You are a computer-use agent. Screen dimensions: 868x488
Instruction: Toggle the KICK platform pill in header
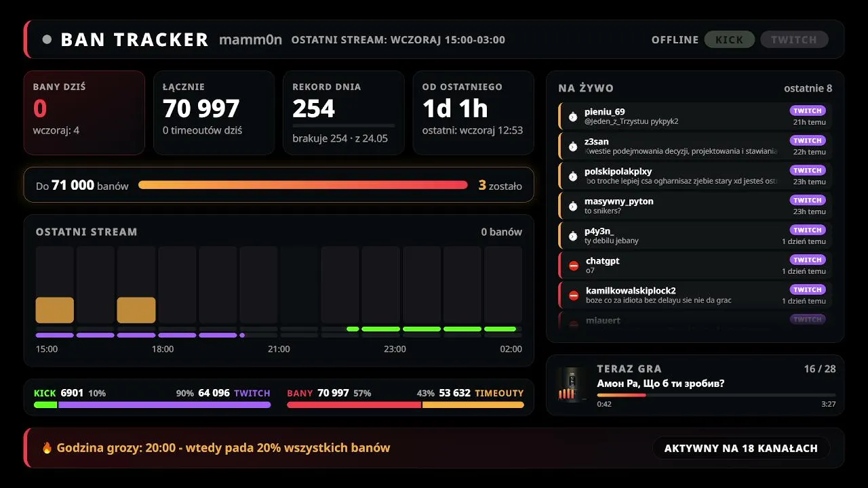tap(730, 39)
